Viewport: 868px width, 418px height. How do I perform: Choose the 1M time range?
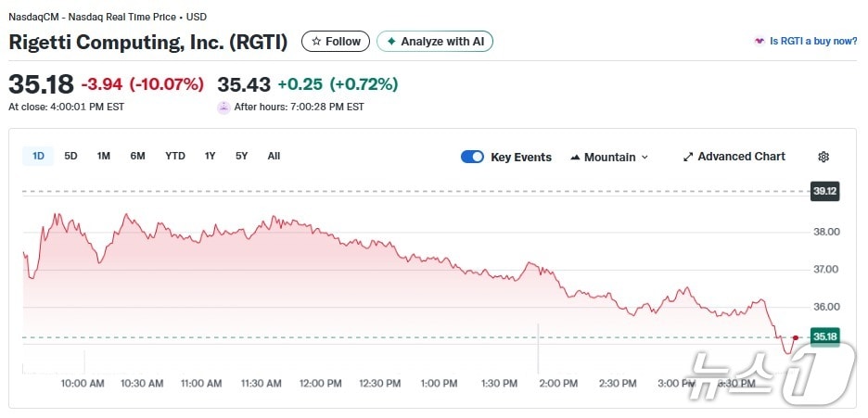104,156
